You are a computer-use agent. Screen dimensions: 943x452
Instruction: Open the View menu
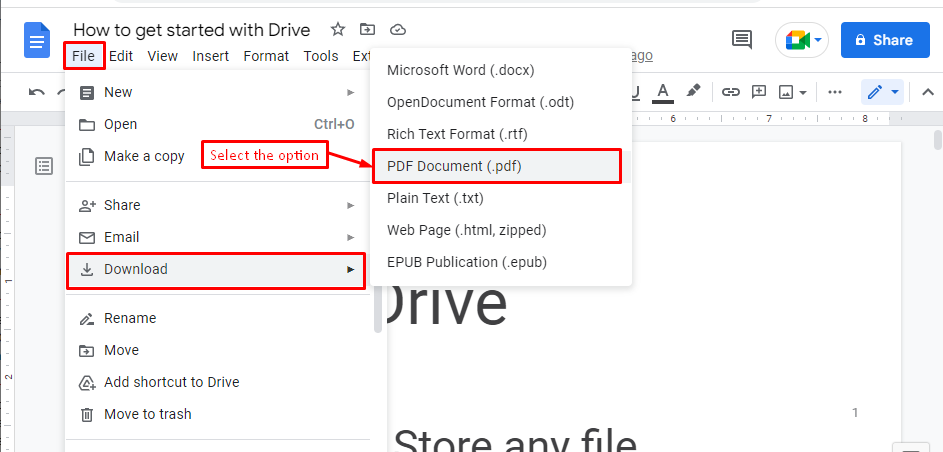(162, 56)
